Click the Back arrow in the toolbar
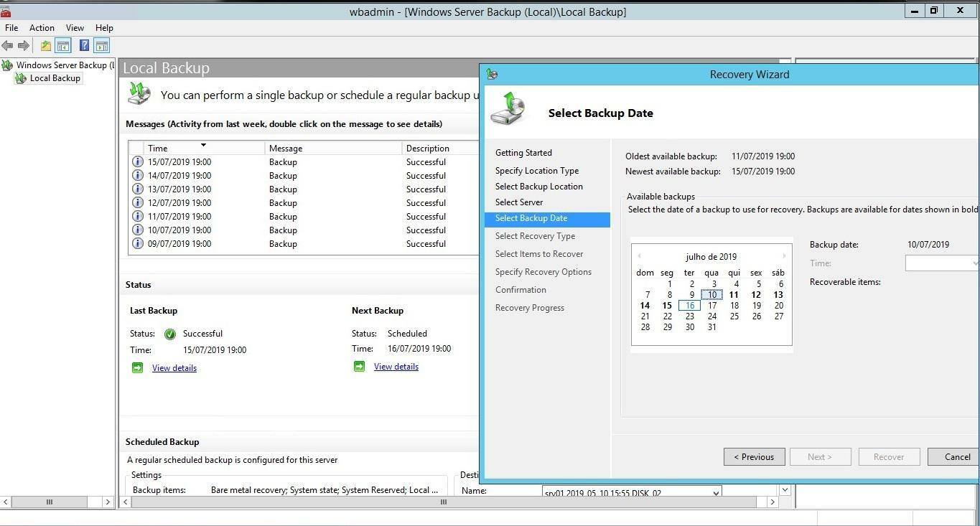980x526 pixels. pos(8,46)
